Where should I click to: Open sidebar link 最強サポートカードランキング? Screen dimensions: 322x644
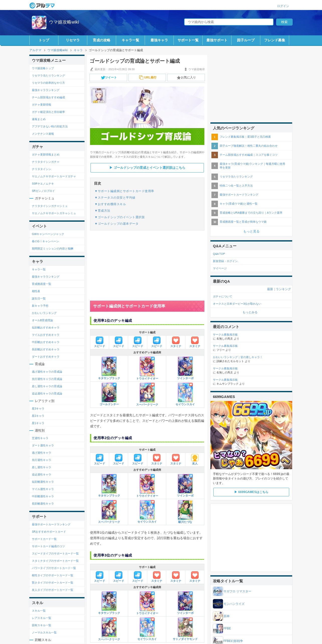click(x=51, y=524)
